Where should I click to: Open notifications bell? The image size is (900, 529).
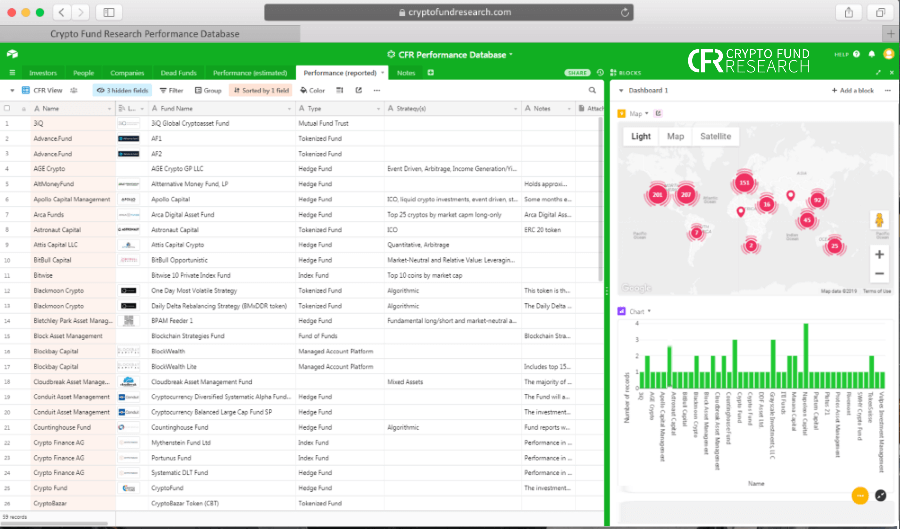872,54
